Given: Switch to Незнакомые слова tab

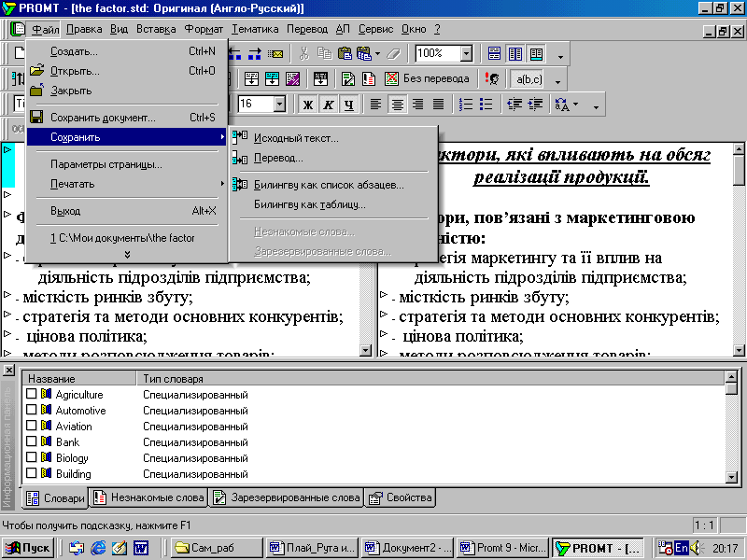Looking at the screenshot, I should click(x=148, y=497).
